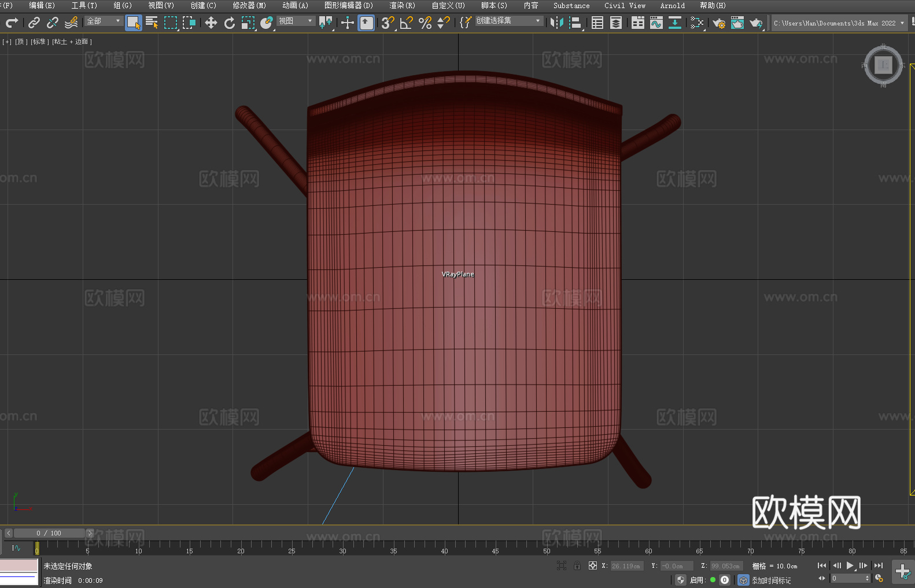Open the 创建选择集 dropdown

tap(509, 21)
